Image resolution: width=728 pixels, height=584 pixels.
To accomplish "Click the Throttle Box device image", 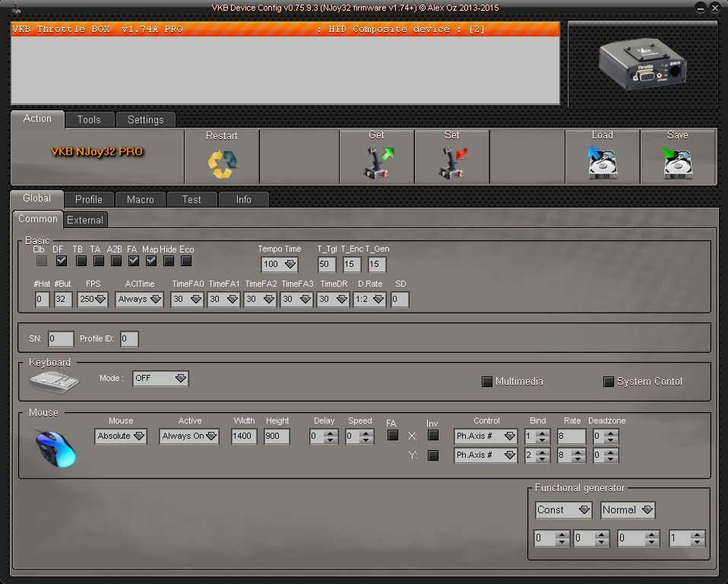I will pos(643,64).
